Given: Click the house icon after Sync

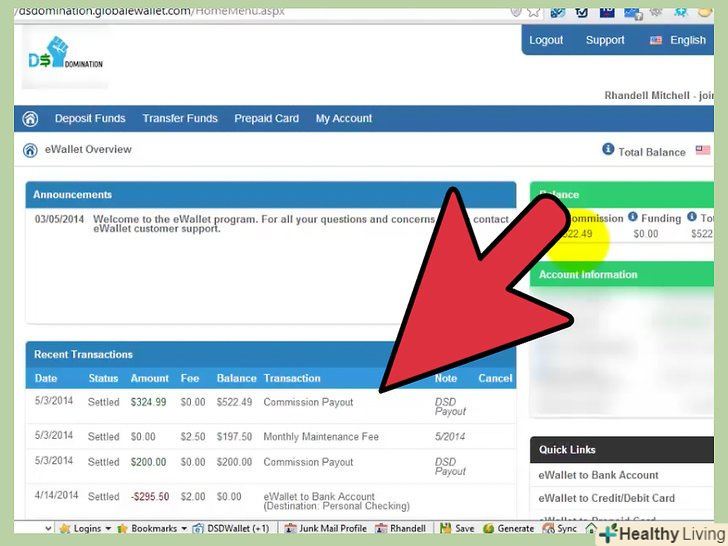Looking at the screenshot, I should pos(591,528).
